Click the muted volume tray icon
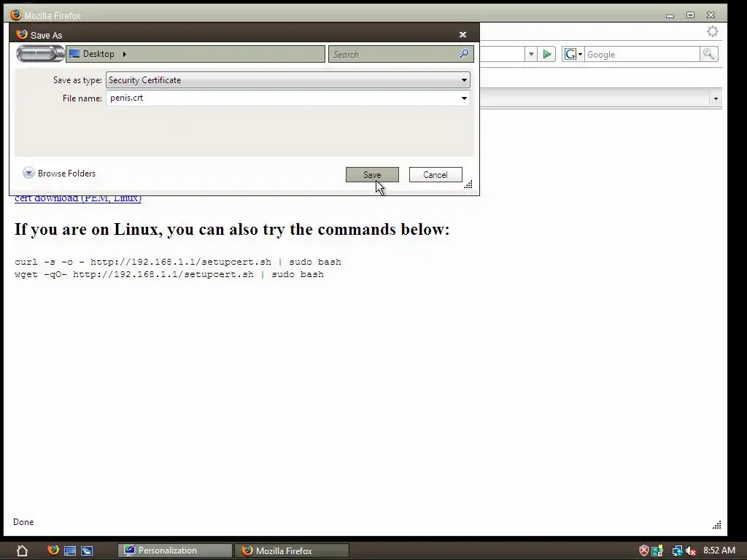Image resolution: width=747 pixels, height=560 pixels. pyautogui.click(x=691, y=551)
